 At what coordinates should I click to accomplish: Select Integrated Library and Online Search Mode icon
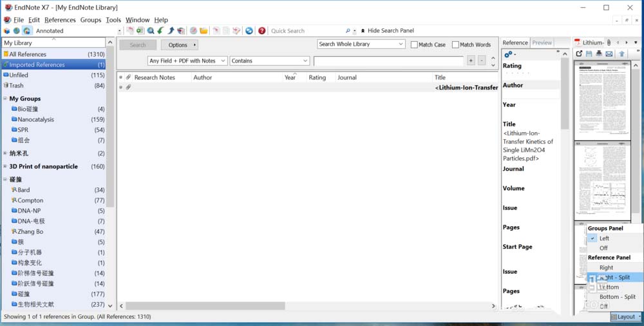[x=26, y=31]
